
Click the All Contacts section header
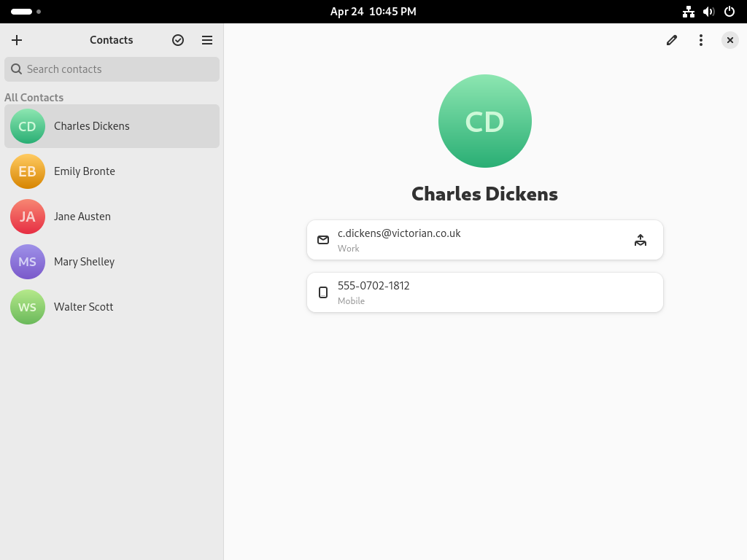34,98
